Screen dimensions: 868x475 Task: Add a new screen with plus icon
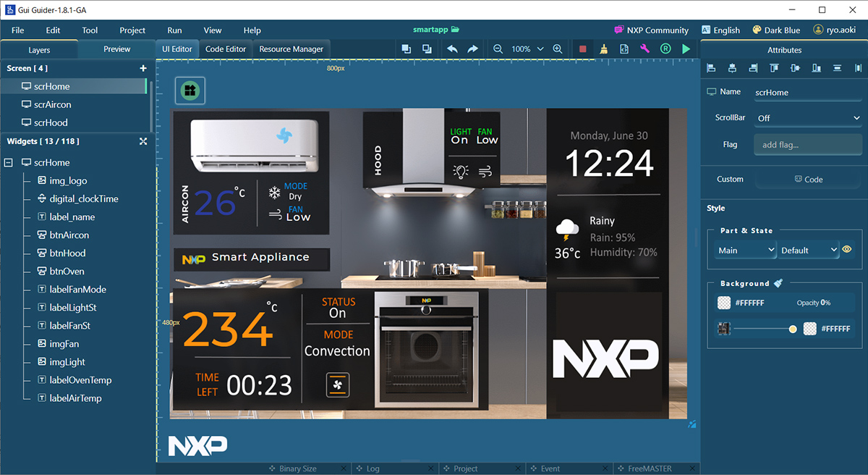point(143,68)
